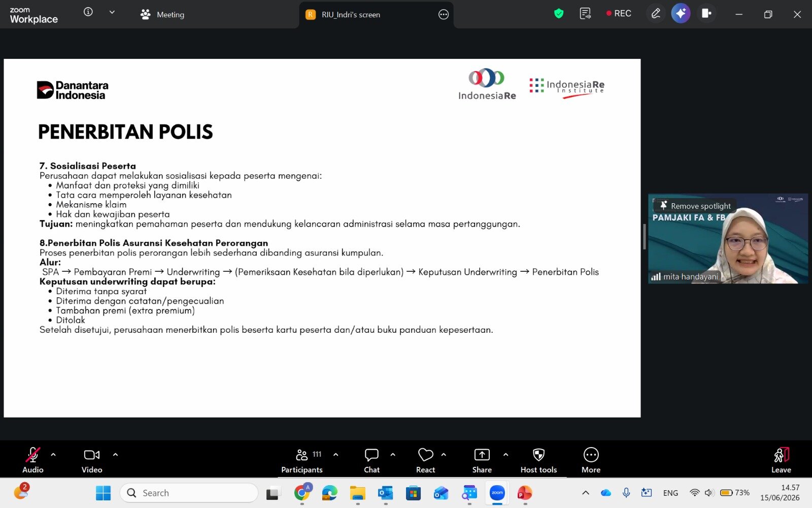Open new Outlook from taskbar
This screenshot has width=812, height=508.
click(441, 493)
